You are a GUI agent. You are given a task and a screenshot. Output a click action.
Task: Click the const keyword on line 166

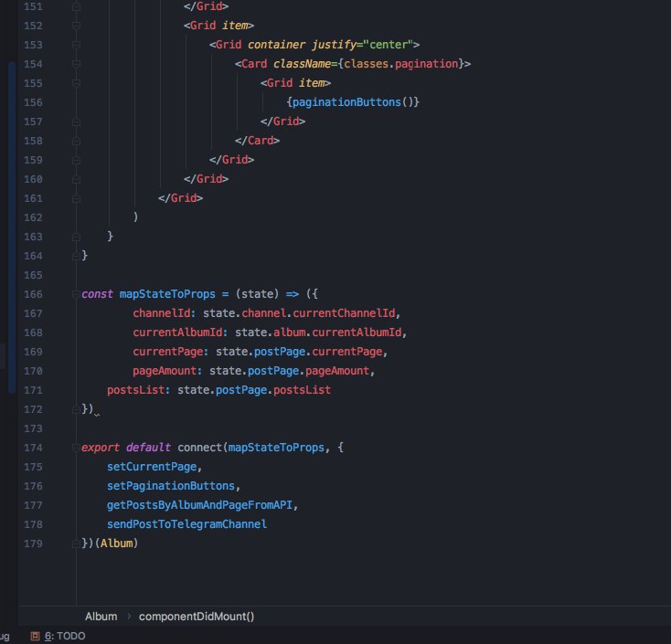97,294
